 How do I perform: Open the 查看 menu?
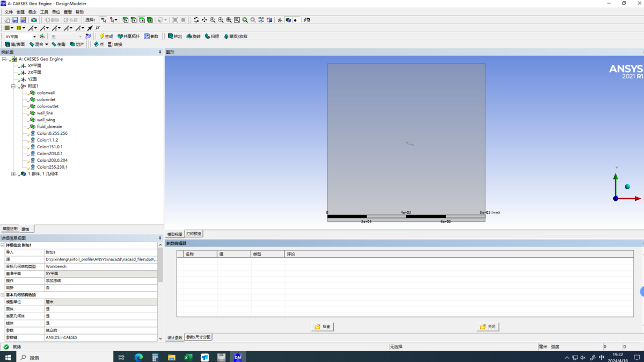(x=68, y=12)
